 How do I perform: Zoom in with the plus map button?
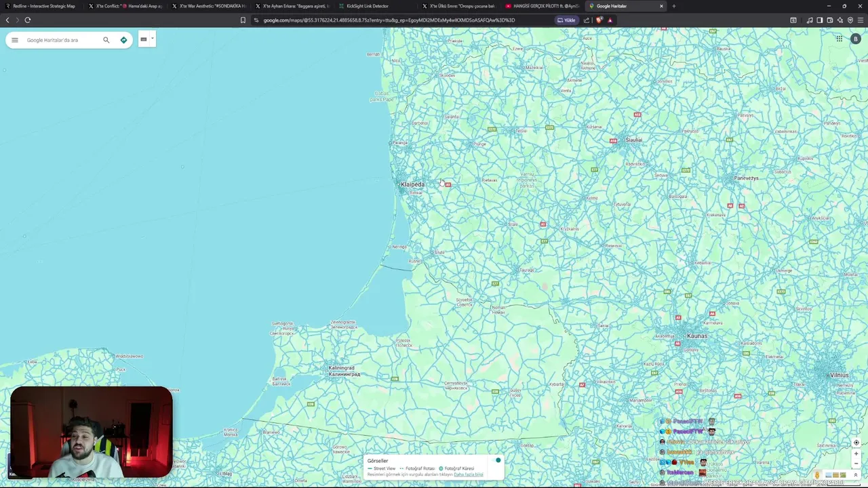pyautogui.click(x=856, y=453)
